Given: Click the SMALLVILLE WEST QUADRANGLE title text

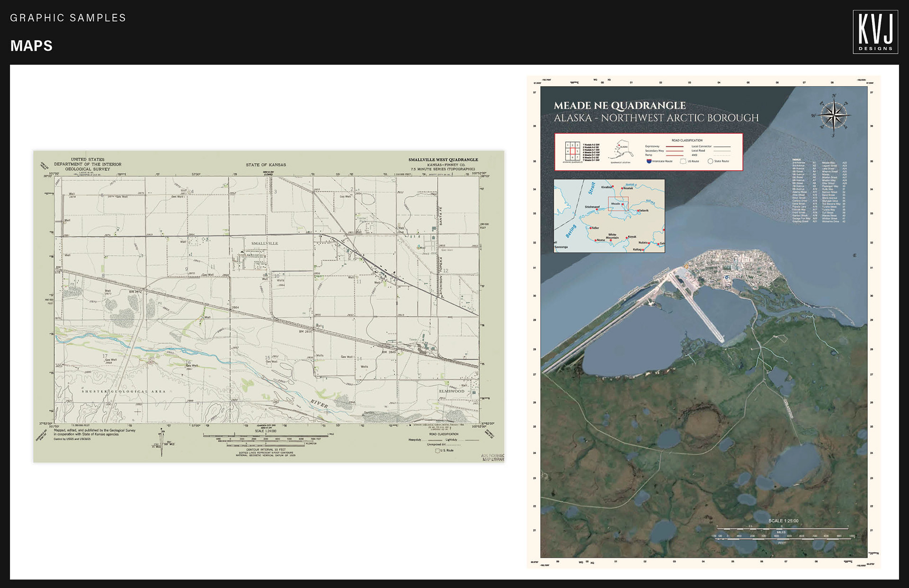Looking at the screenshot, I should tap(443, 160).
